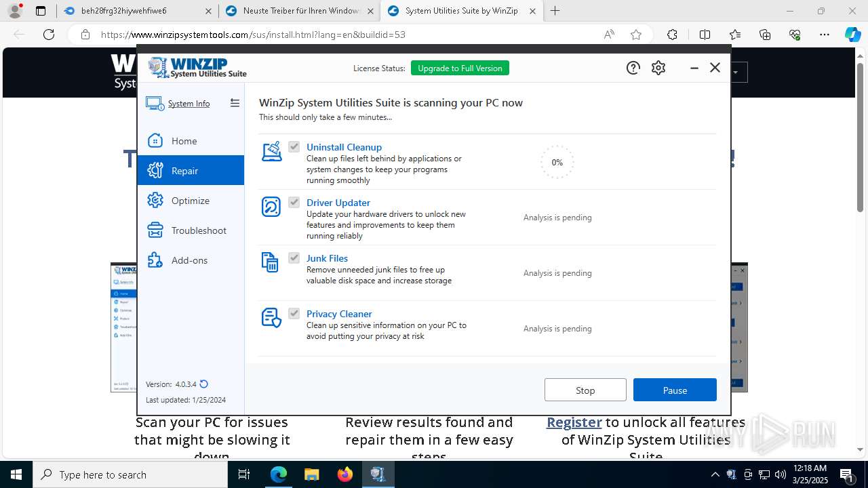The height and width of the screenshot is (488, 868).
Task: Click the WinZip System Utilities Suite logo
Action: [197, 68]
